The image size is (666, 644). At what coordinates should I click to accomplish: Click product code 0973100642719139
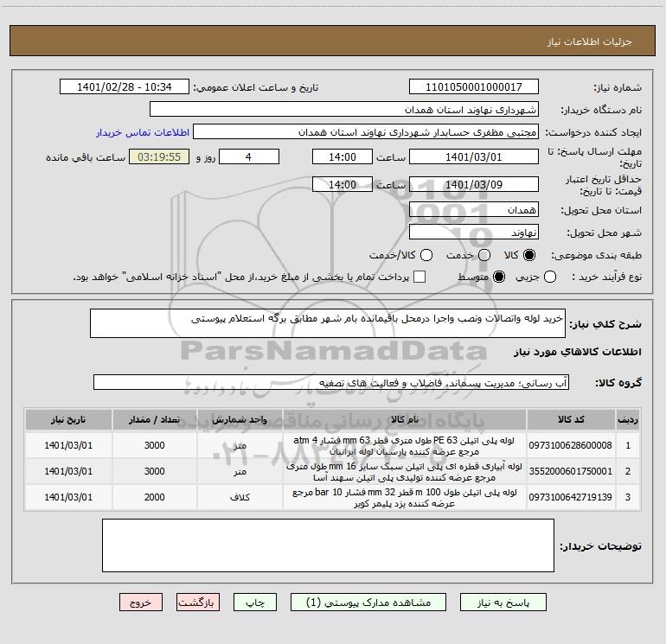click(x=571, y=497)
